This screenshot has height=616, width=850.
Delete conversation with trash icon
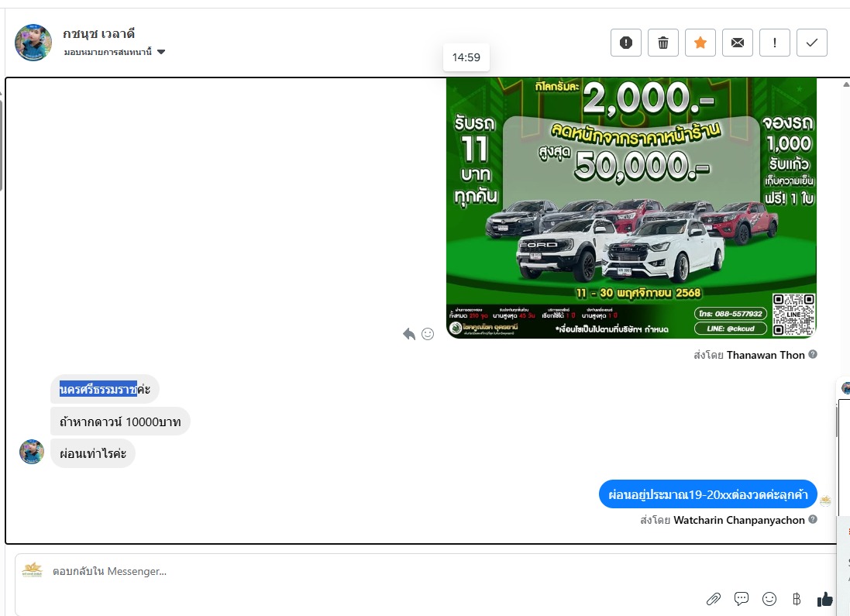(663, 43)
